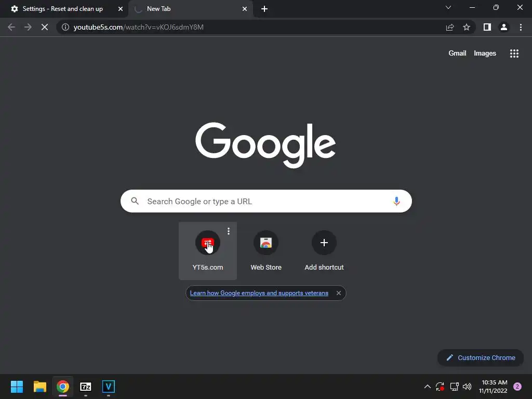Focus the Google search box
The image size is (532, 399).
point(266,201)
